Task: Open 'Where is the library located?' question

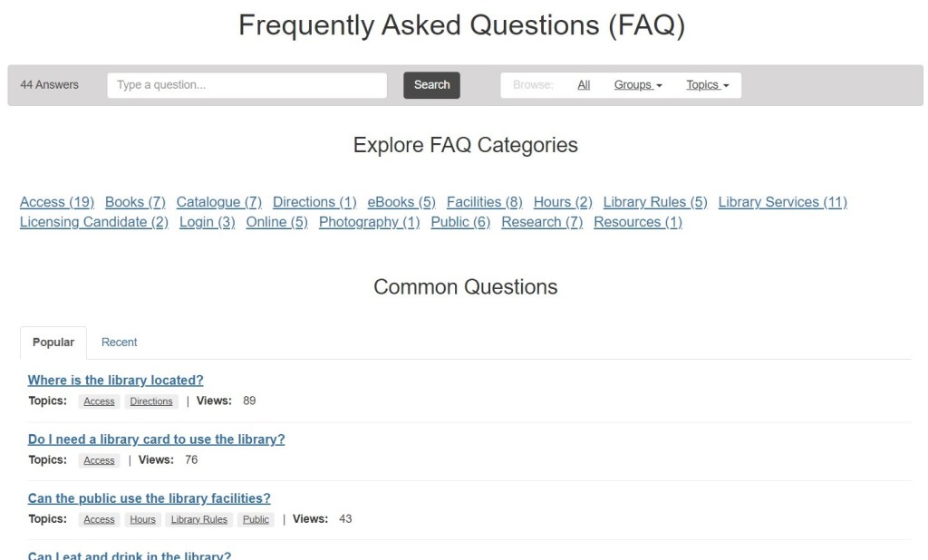Action: click(x=115, y=381)
